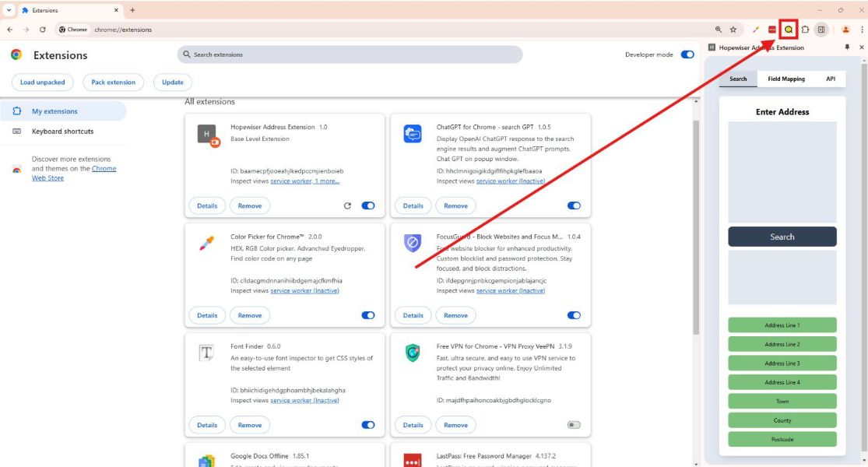
Task: Disable the ChatGPT for Chrome extension
Action: (574, 206)
